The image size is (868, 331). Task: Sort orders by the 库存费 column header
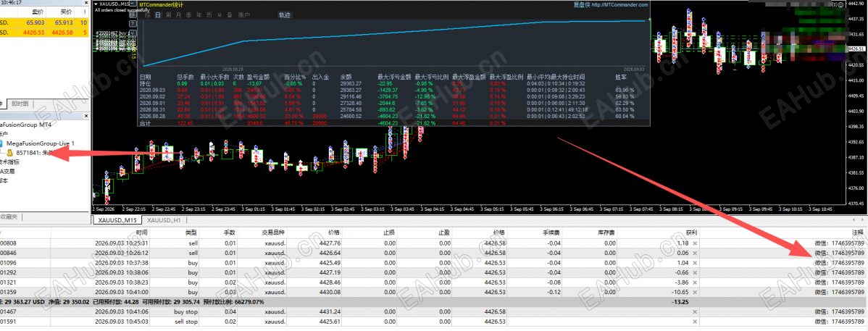[x=606, y=233]
